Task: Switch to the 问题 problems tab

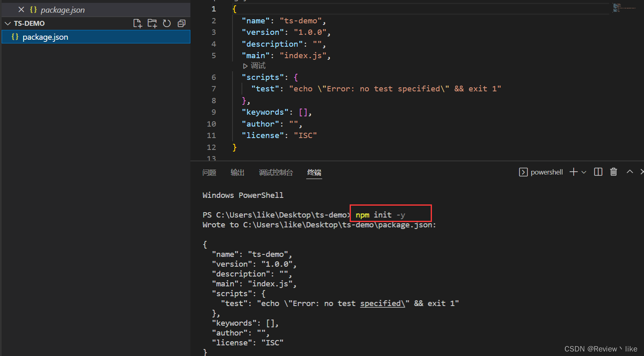Action: point(209,172)
